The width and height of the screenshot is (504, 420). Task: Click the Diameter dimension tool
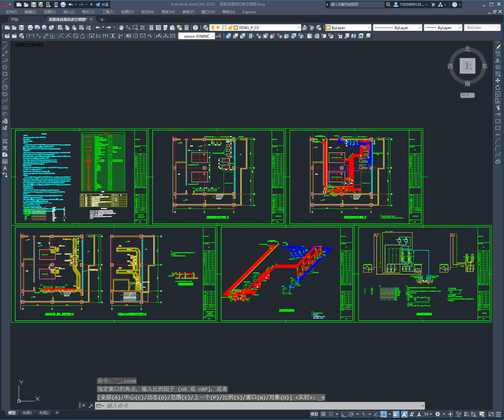pyautogui.click(x=76, y=36)
